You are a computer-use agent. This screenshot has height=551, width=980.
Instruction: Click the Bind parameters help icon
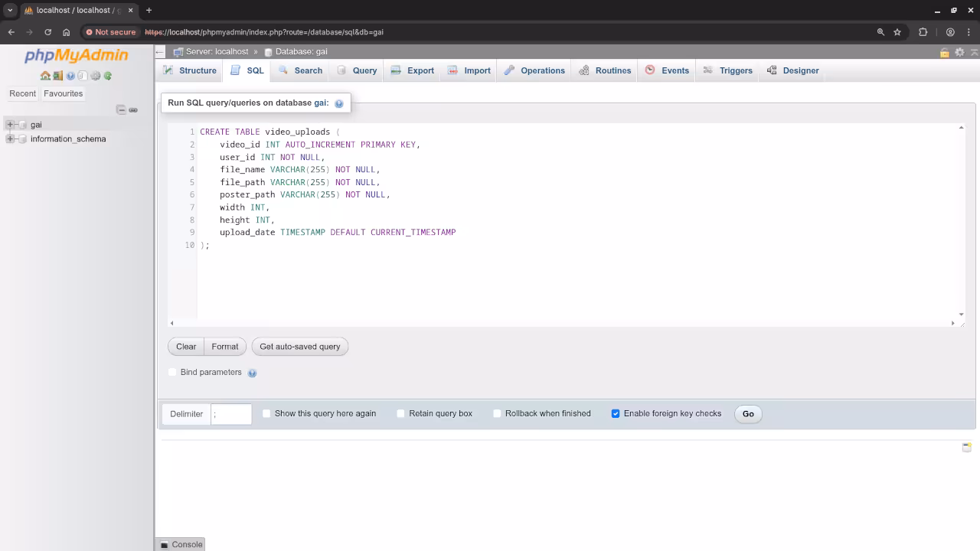coord(252,373)
